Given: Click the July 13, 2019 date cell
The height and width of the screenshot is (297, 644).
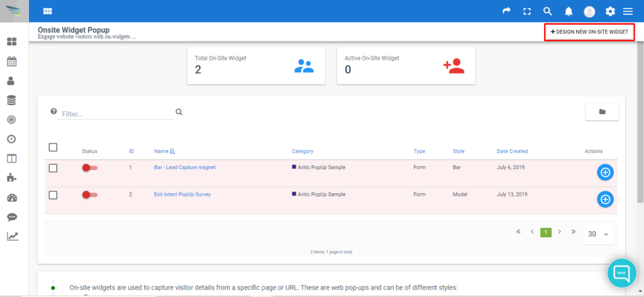Looking at the screenshot, I should [512, 194].
